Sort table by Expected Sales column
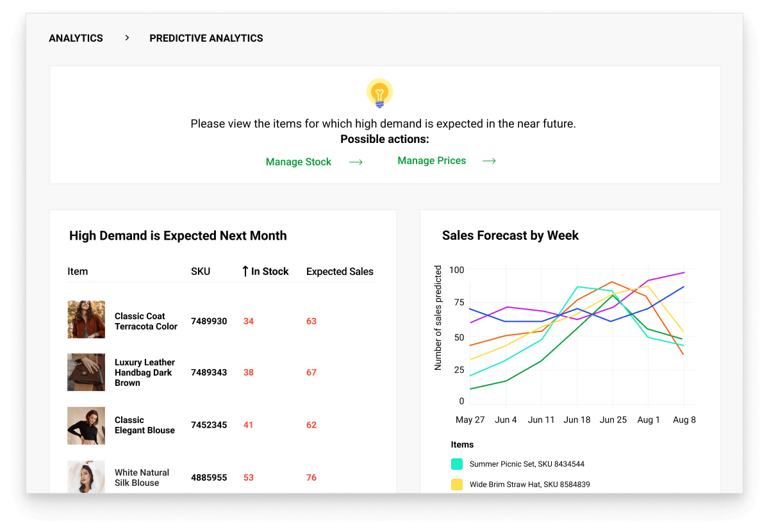 (x=340, y=272)
